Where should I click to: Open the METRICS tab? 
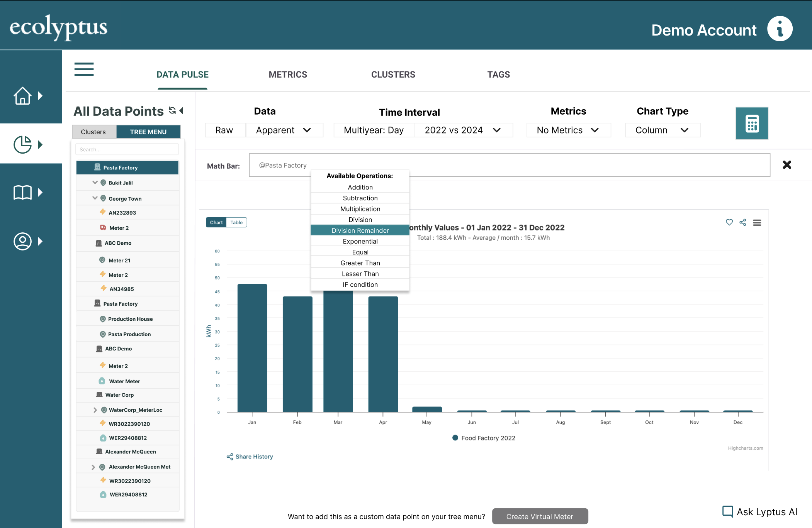point(288,74)
